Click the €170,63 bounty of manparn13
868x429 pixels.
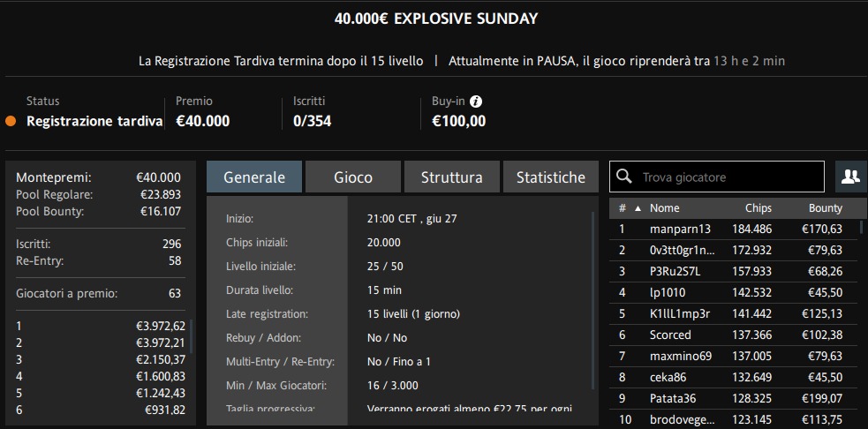click(x=821, y=230)
